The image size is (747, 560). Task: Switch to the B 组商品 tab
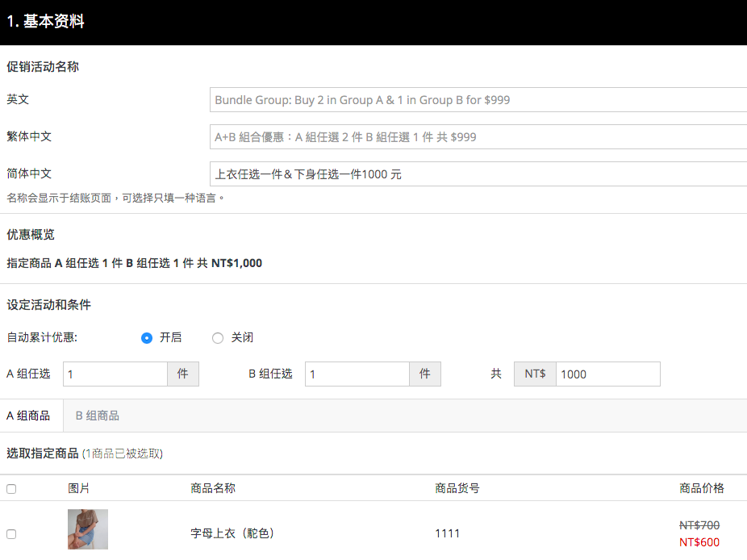pos(97,416)
